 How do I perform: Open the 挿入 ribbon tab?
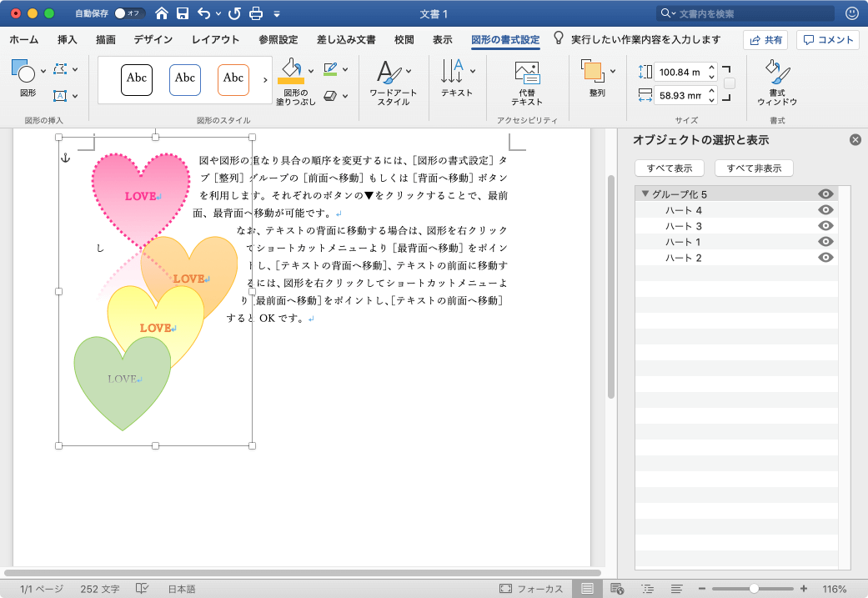(x=68, y=40)
